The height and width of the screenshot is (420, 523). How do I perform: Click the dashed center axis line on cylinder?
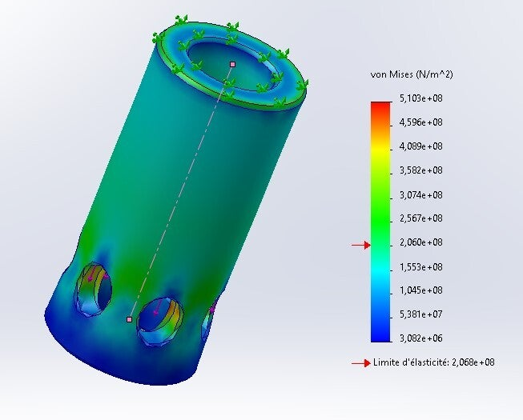(182, 190)
